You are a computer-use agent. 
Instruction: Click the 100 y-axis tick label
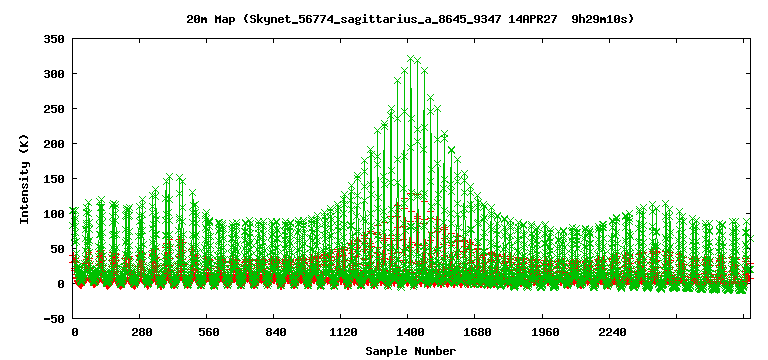pos(55,214)
